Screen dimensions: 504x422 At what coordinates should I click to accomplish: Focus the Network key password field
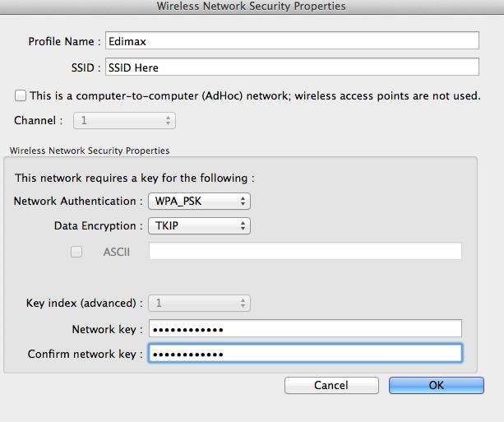(305, 328)
